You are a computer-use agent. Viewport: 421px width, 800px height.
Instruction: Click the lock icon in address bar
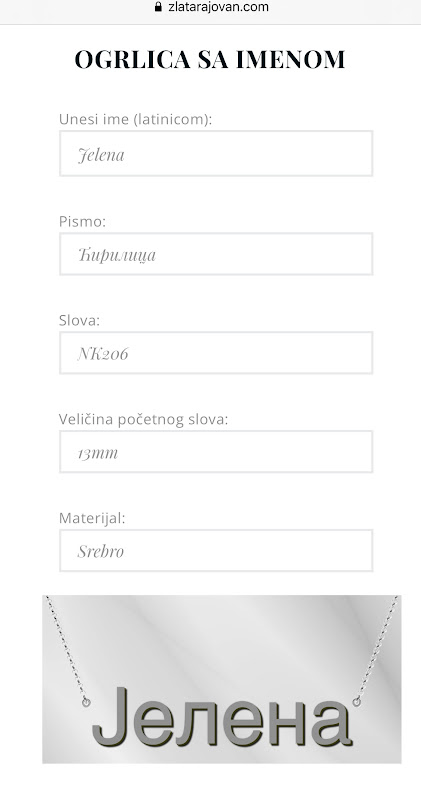pos(158,7)
